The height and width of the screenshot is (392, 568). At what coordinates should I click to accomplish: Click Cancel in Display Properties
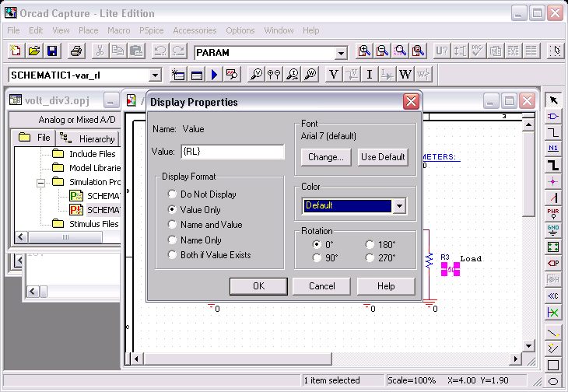(321, 286)
